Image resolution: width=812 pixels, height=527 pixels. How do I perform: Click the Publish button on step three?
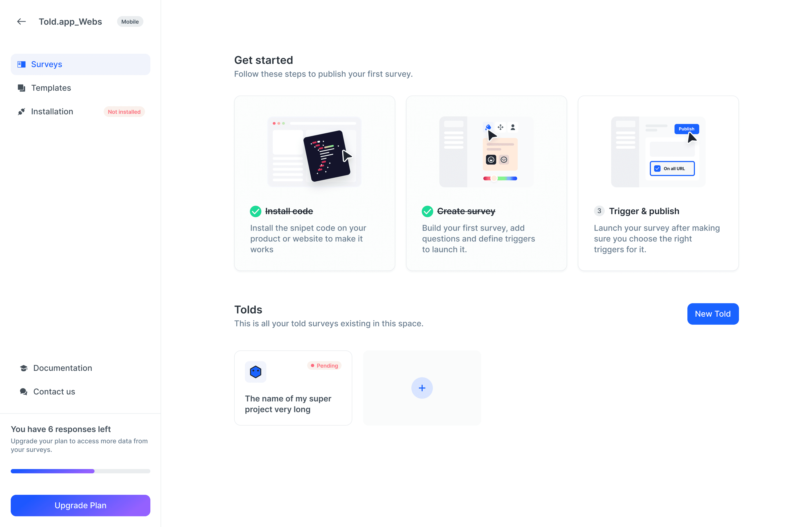click(x=686, y=128)
